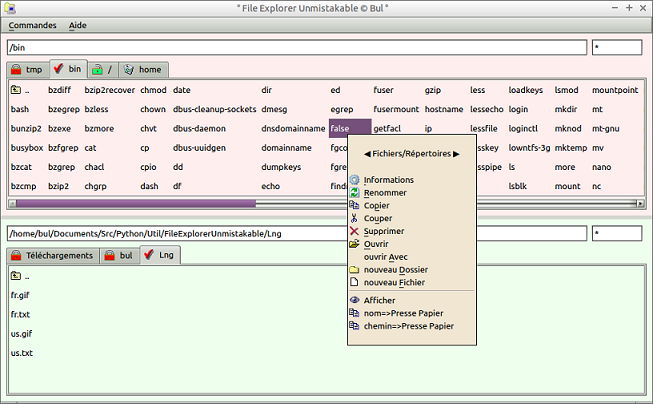Switch to the home tab
Viewport: 653px width, 404px height.
click(x=144, y=70)
